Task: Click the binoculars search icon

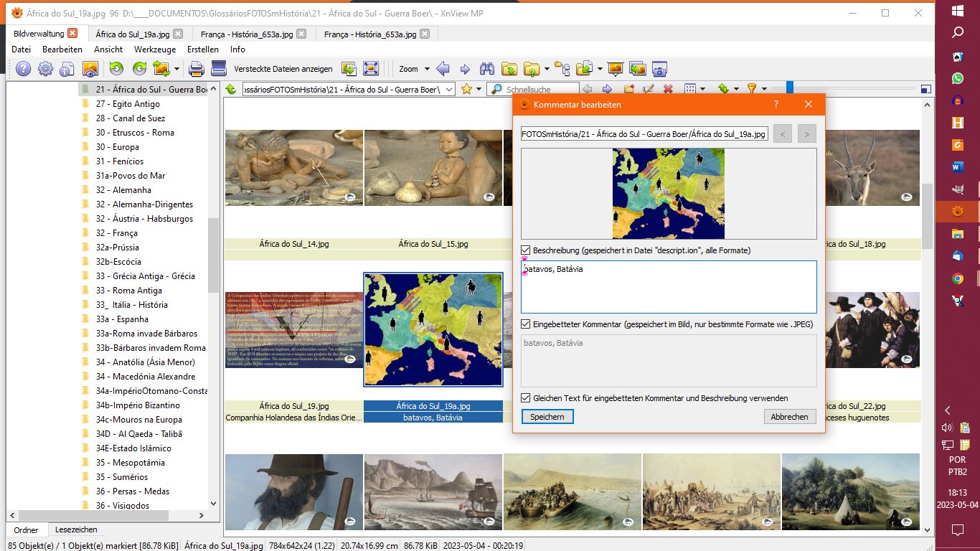Action: point(487,69)
